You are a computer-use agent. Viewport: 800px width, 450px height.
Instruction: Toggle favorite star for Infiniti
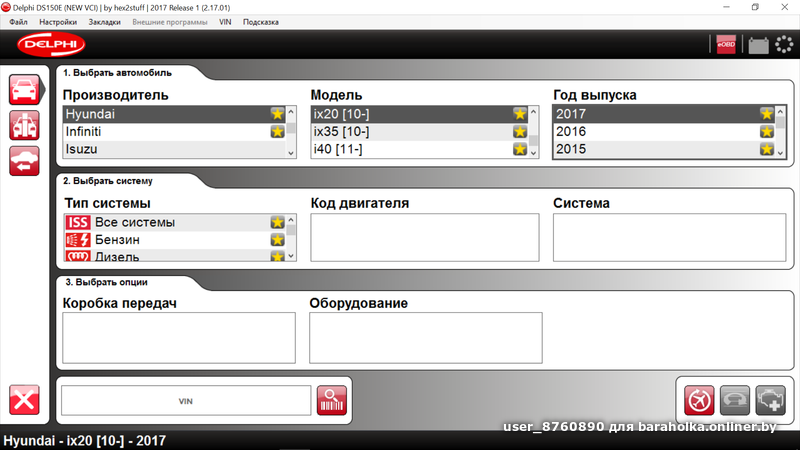click(x=277, y=132)
